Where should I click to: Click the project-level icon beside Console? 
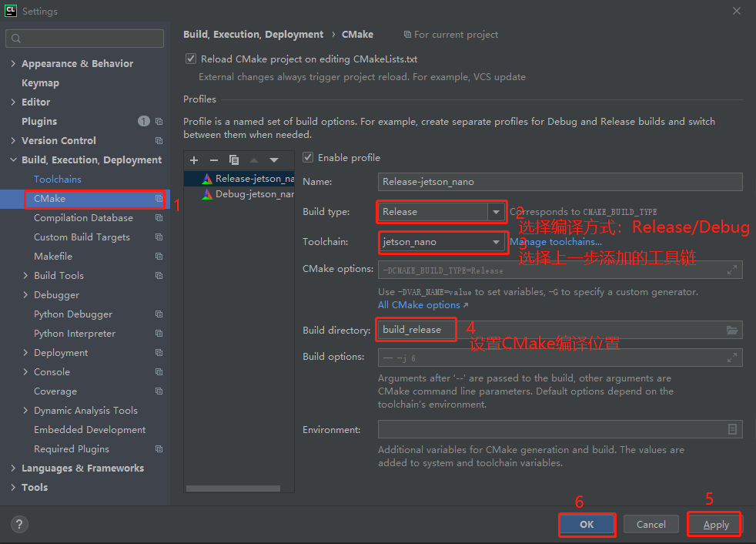point(159,372)
